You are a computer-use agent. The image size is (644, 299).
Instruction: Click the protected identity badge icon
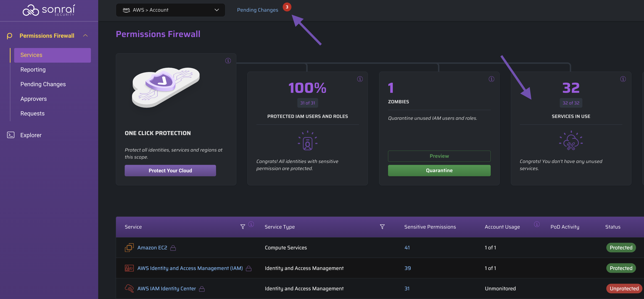(308, 140)
